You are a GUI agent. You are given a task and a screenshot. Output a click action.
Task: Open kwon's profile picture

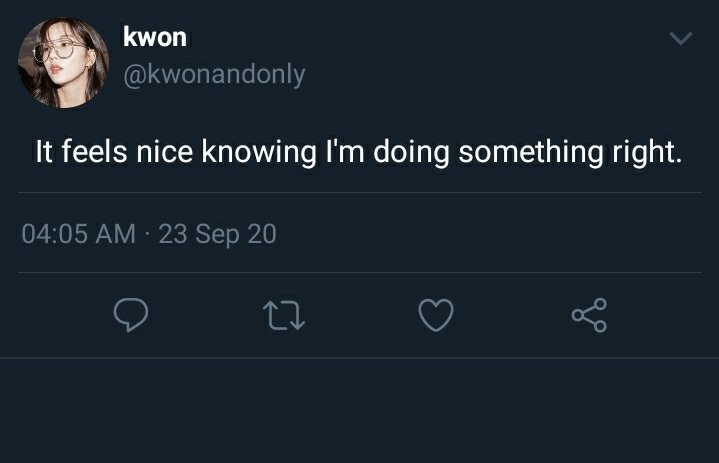pyautogui.click(x=63, y=62)
